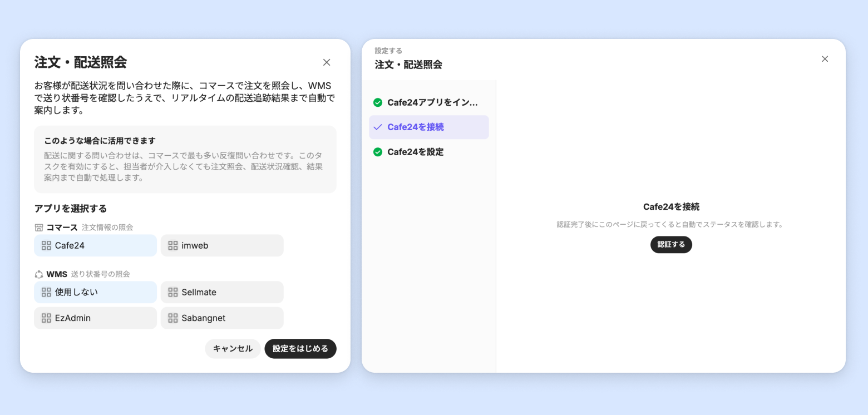
Task: Choose Sellmate as WMS
Action: [222, 292]
